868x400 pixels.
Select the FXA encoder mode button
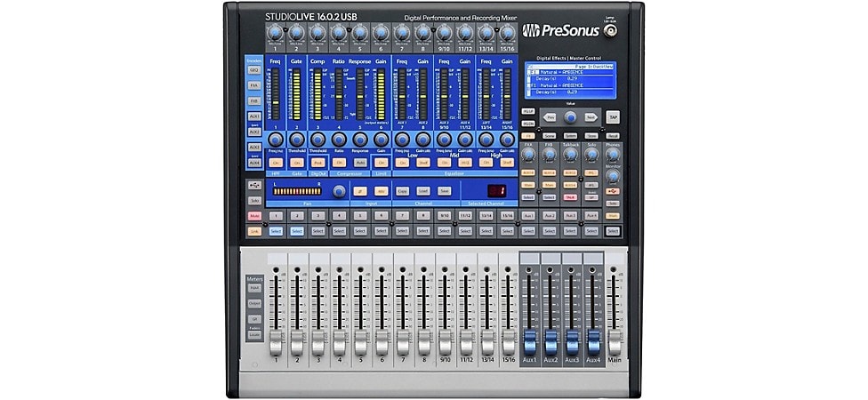(x=254, y=85)
